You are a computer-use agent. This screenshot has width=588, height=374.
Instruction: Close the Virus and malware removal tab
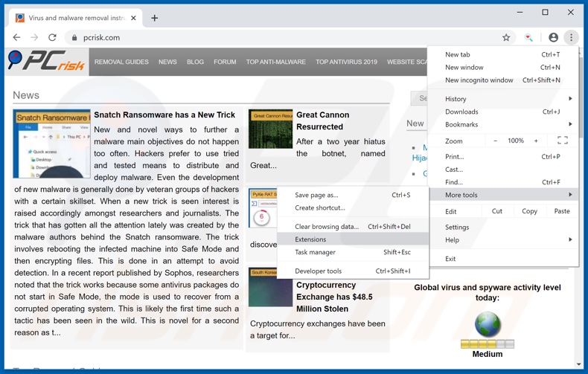133,18
